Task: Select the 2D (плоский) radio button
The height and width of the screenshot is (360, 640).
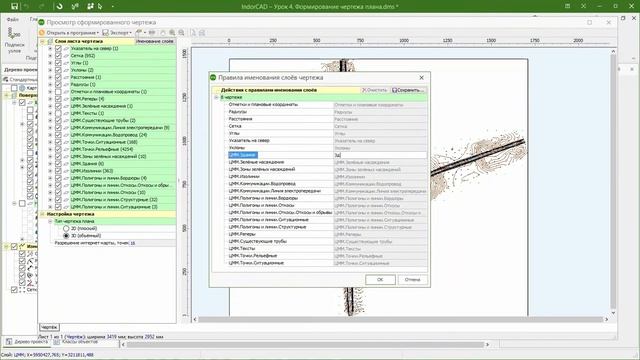Action: tap(66, 229)
